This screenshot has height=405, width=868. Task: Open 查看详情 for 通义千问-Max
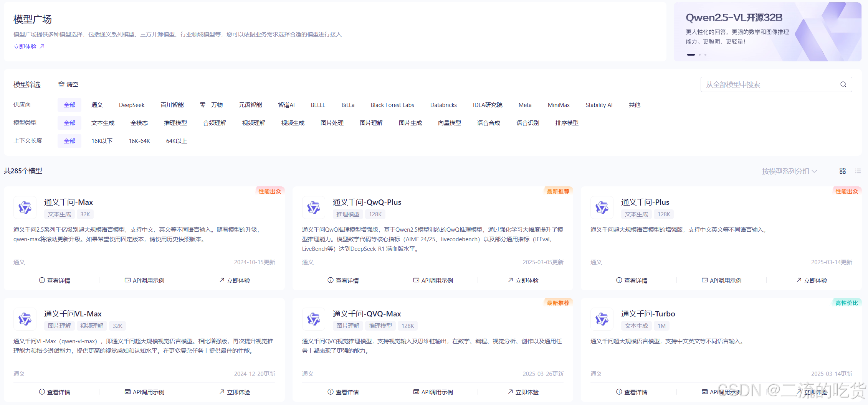point(55,280)
